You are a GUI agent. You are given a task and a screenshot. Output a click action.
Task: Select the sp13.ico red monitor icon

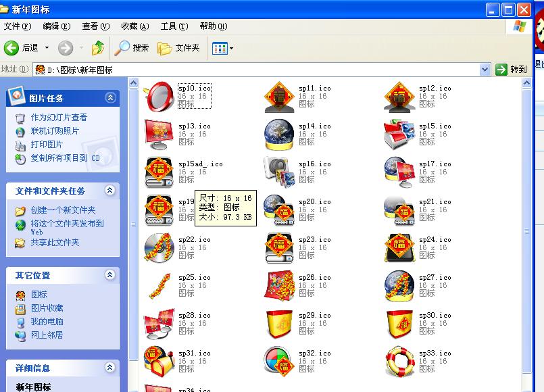point(159,134)
